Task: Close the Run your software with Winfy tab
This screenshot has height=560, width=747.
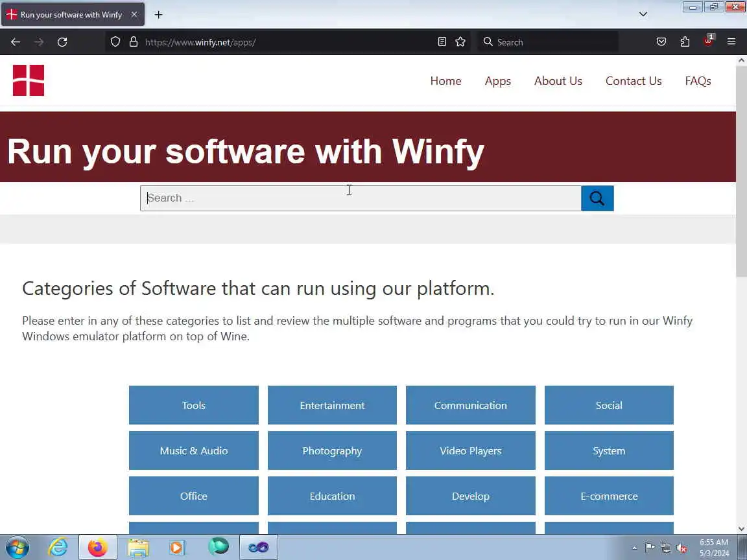Action: [x=134, y=15]
